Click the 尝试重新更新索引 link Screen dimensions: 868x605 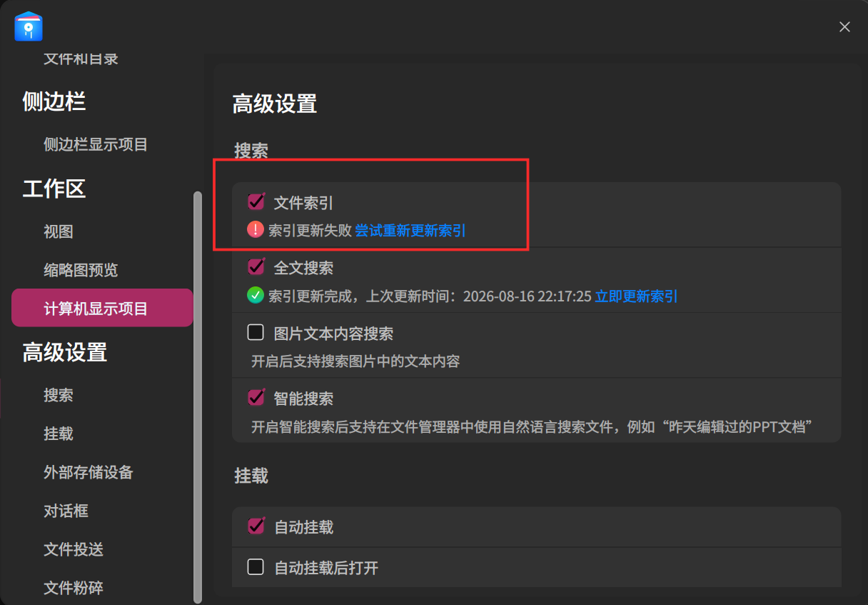coord(410,231)
